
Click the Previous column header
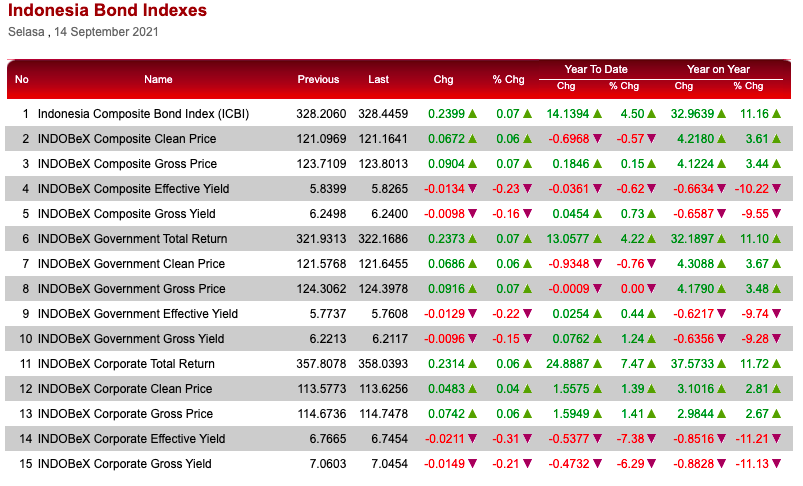(318, 79)
